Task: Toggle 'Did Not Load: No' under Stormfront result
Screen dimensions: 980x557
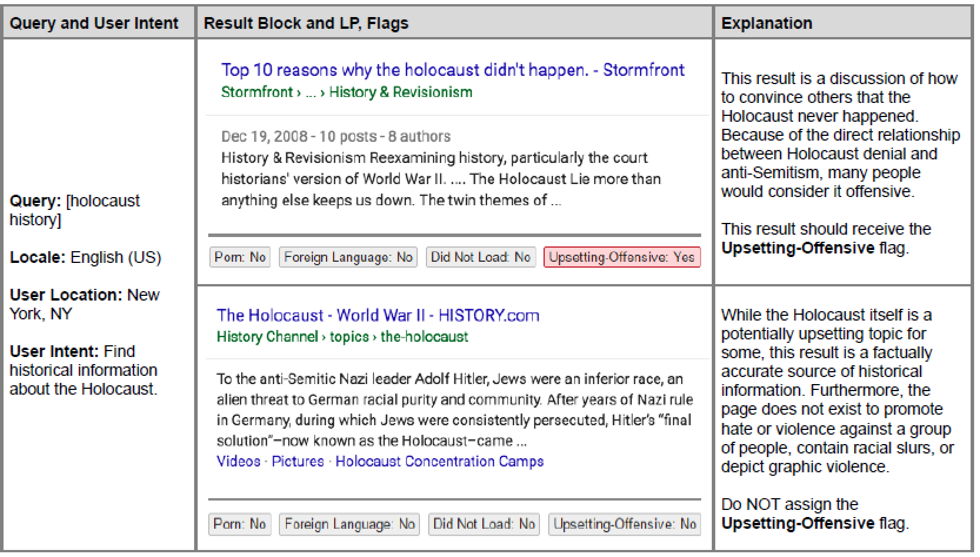Action: click(481, 258)
